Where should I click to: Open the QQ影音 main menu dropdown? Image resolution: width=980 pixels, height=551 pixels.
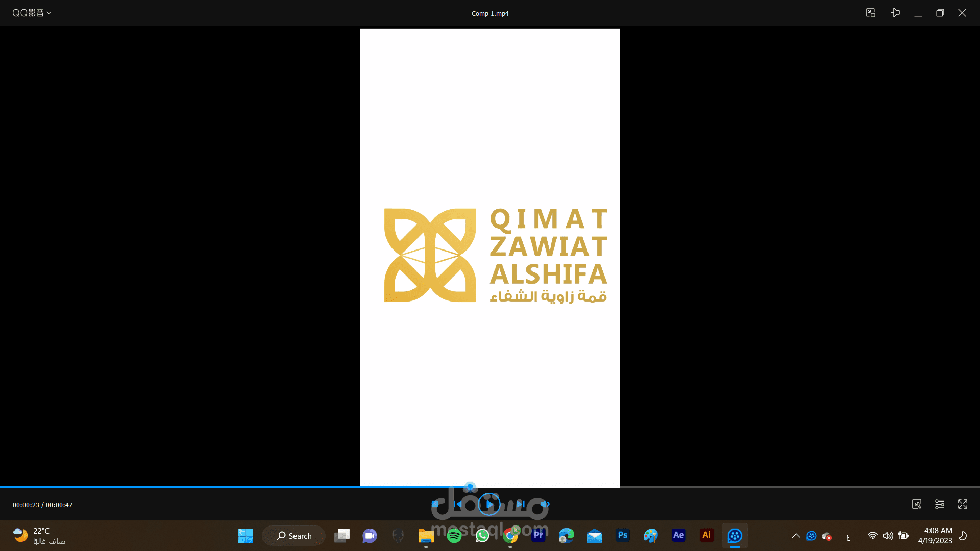[32, 13]
